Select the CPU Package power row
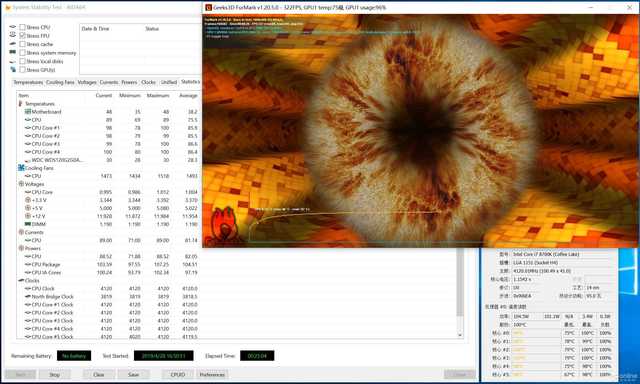 [x=108, y=264]
